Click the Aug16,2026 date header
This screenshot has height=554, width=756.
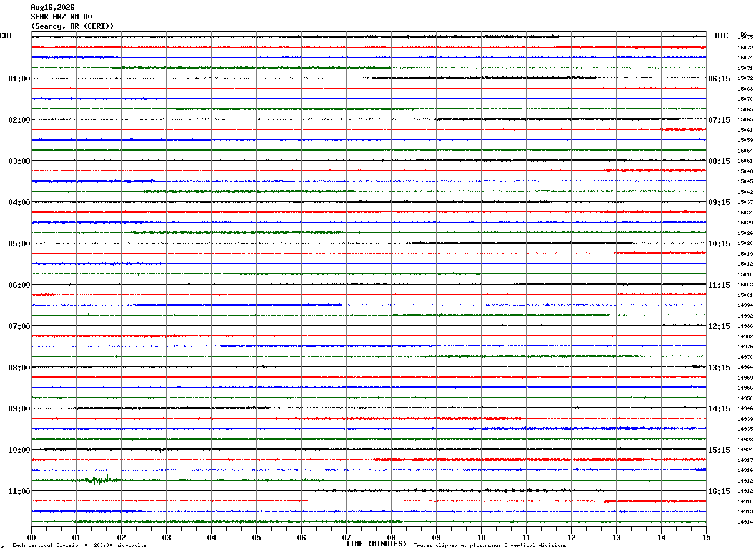pos(52,8)
